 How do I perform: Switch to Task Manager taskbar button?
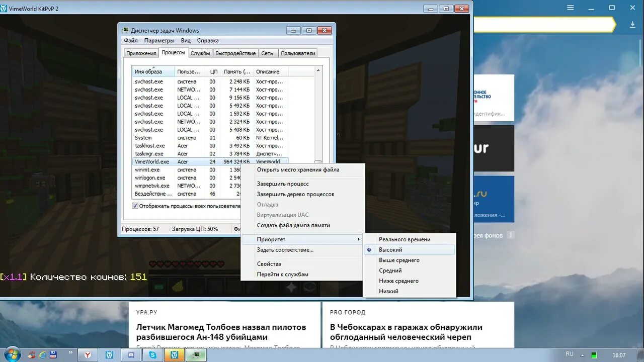(196, 355)
